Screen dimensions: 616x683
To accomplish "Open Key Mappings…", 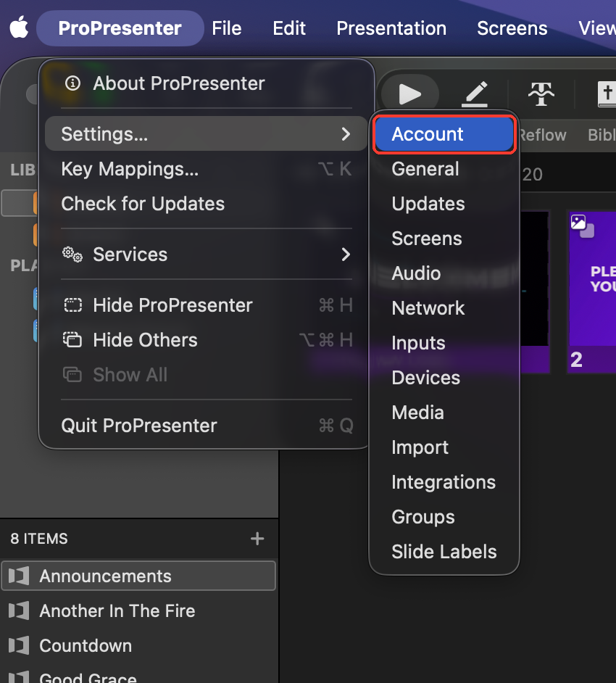I will (x=207, y=169).
